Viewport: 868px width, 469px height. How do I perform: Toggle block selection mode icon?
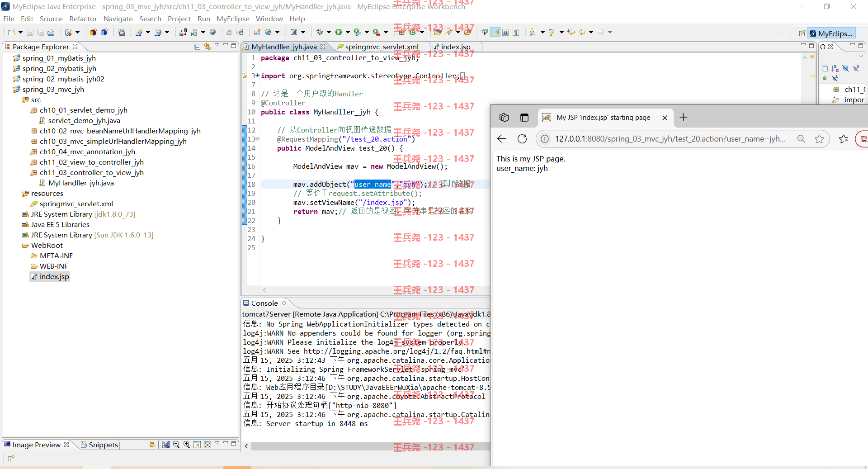point(505,32)
